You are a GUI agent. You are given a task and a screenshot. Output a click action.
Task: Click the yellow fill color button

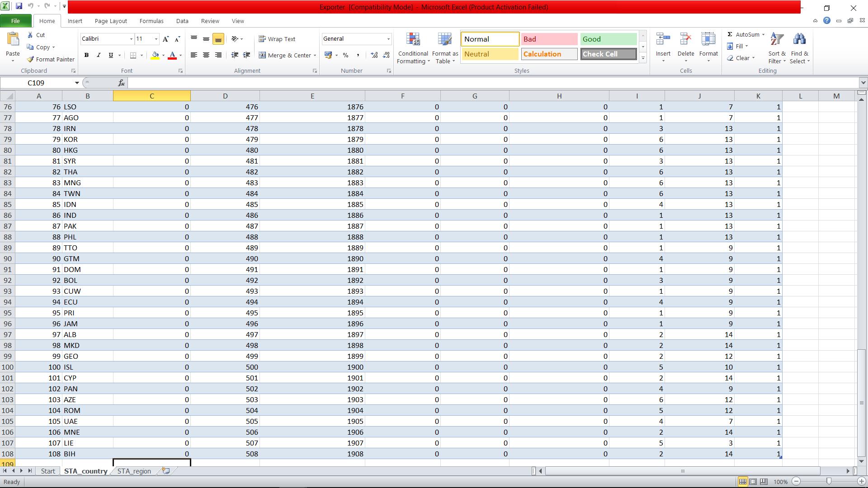[155, 55]
